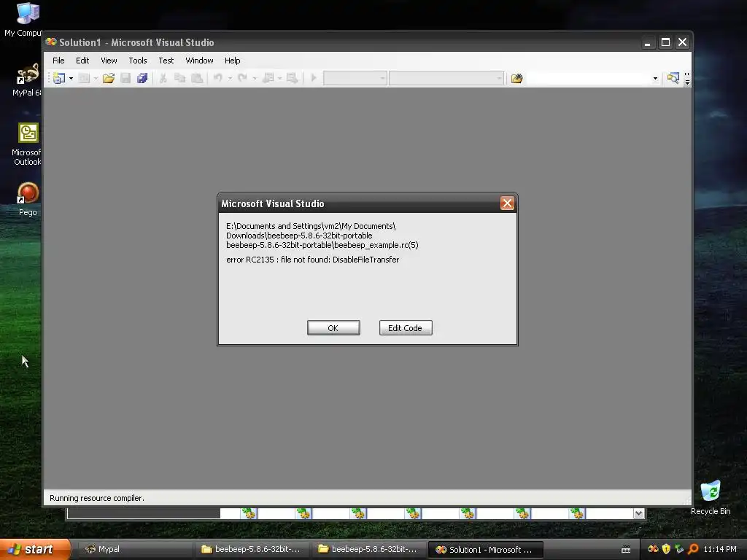Click the Redo arrow icon
This screenshot has height=560, width=747.
(242, 77)
